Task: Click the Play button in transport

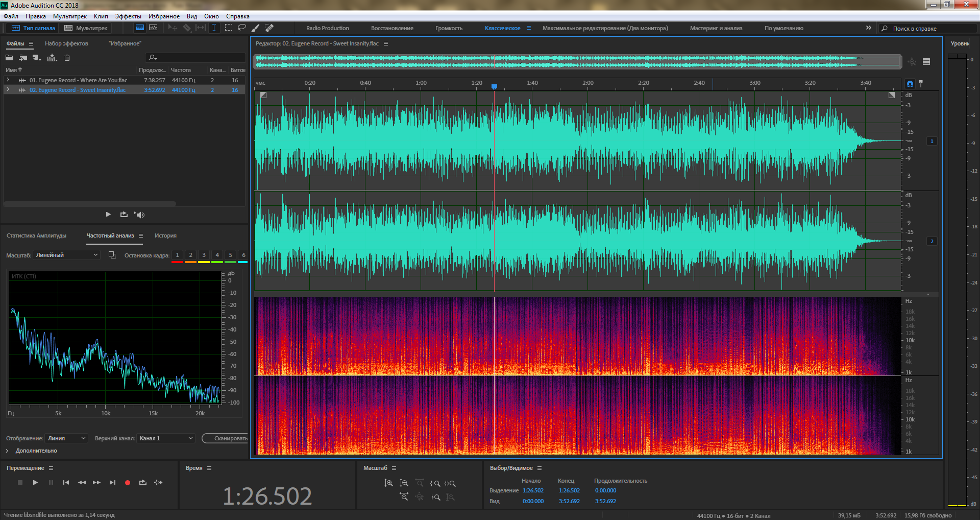Action: (35, 482)
